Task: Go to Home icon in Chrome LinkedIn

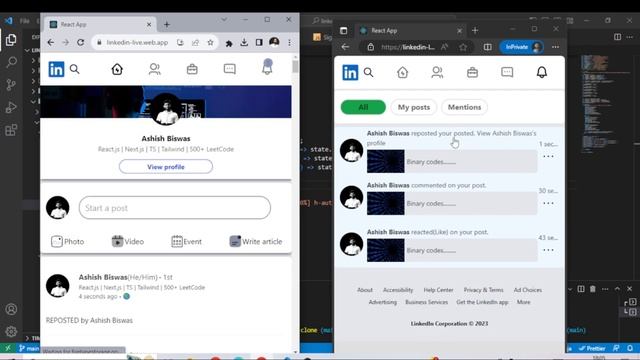Action: point(117,69)
